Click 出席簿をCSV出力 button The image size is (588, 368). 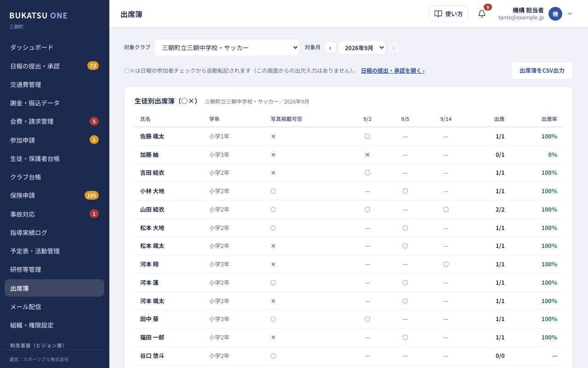542,71
